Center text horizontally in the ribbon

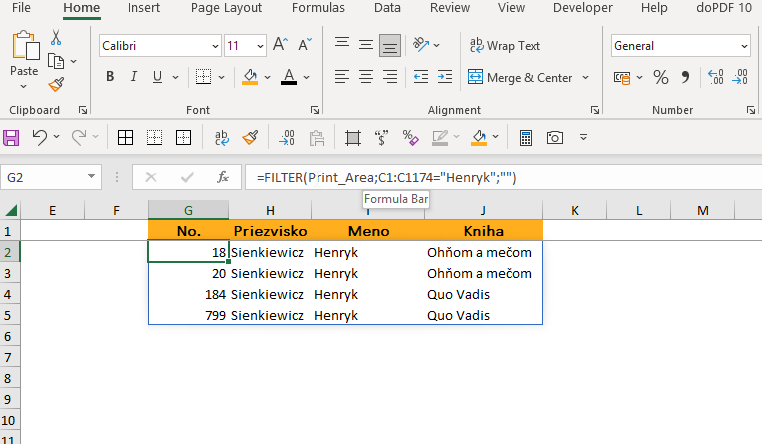[366, 77]
